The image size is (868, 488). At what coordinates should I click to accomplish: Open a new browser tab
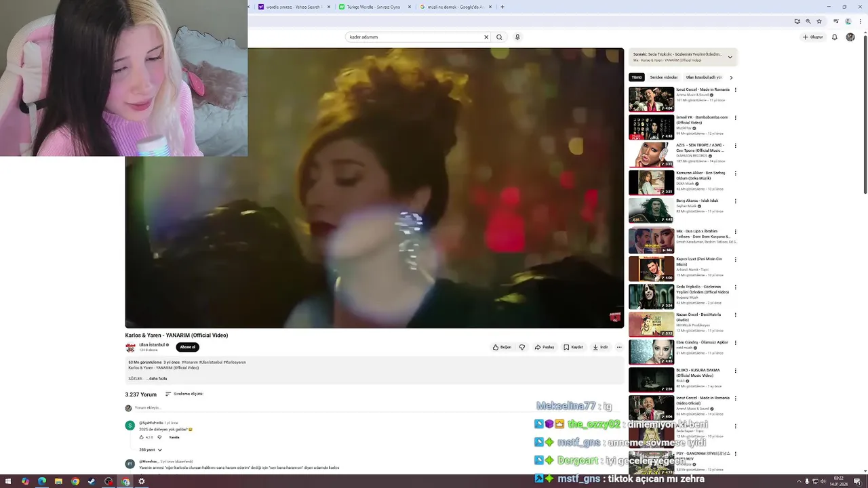click(502, 7)
